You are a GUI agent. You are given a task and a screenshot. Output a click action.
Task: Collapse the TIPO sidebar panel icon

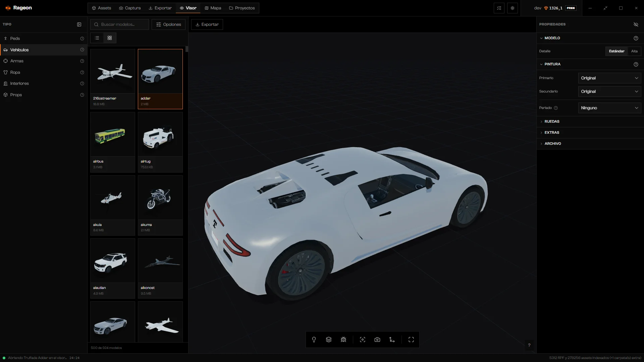(x=79, y=24)
